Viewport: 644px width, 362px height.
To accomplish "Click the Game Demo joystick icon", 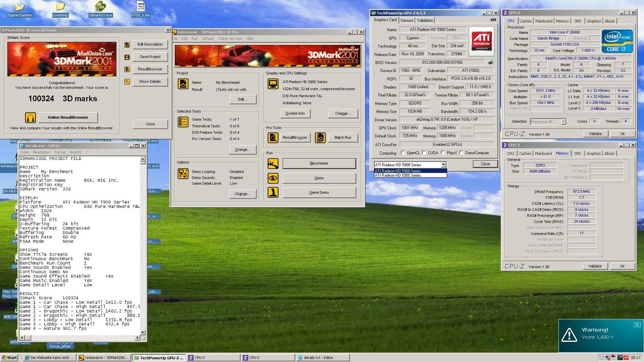I will pyautogui.click(x=273, y=192).
